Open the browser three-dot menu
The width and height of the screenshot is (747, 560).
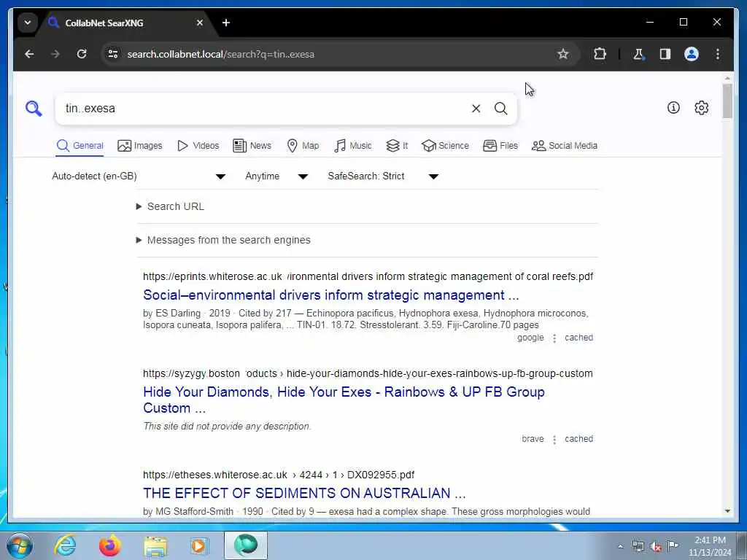point(718,54)
